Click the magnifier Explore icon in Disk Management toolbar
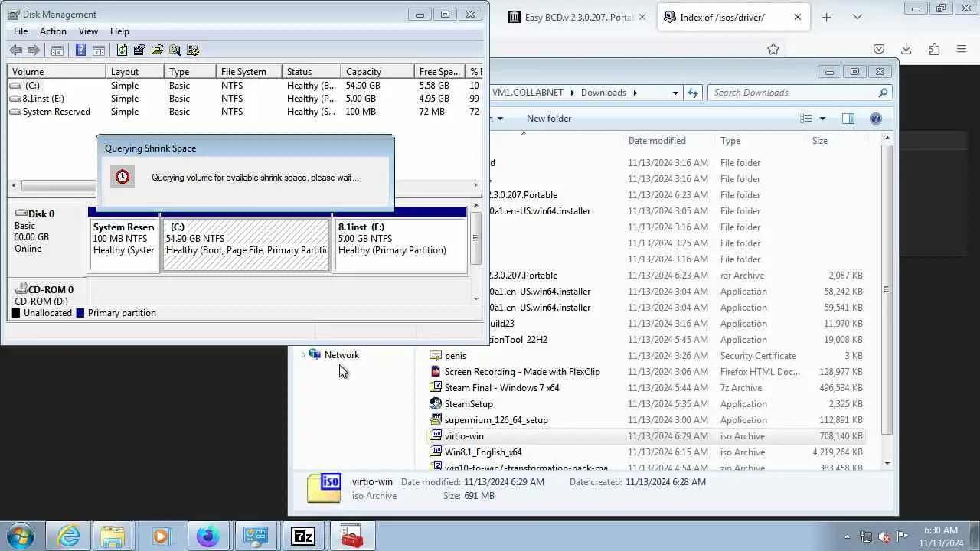Screen dimensions: 980x551 coord(175,51)
